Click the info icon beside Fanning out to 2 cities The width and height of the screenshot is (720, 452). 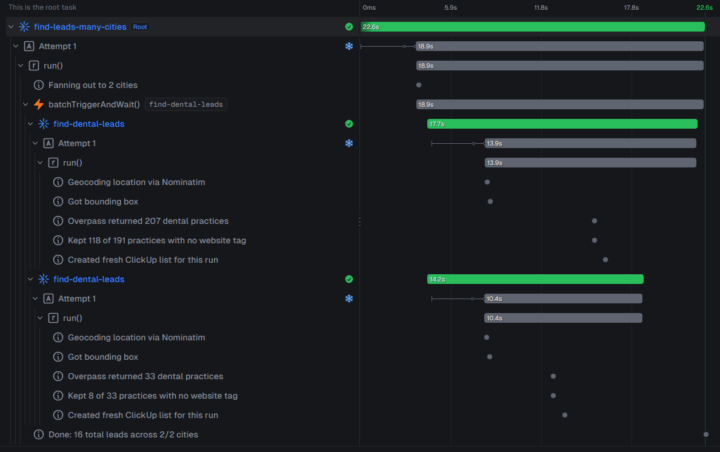pos(39,85)
